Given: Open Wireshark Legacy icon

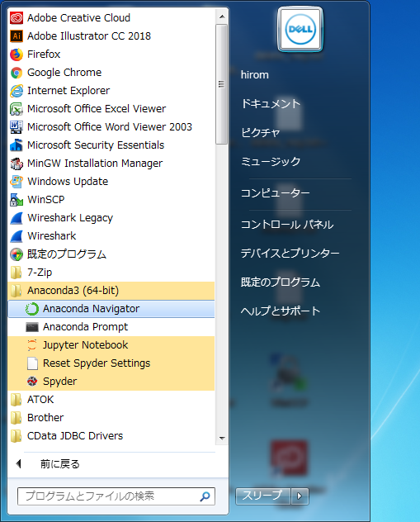Looking at the screenshot, I should pos(17,218).
